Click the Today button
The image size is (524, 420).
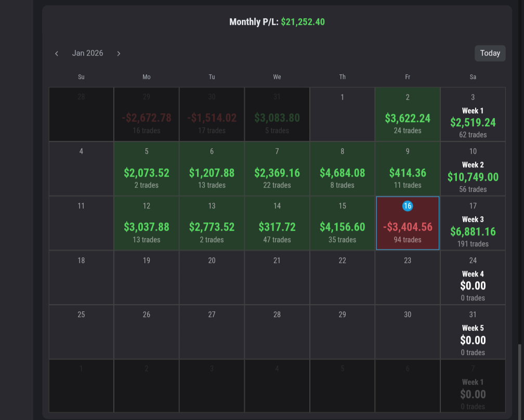(490, 53)
